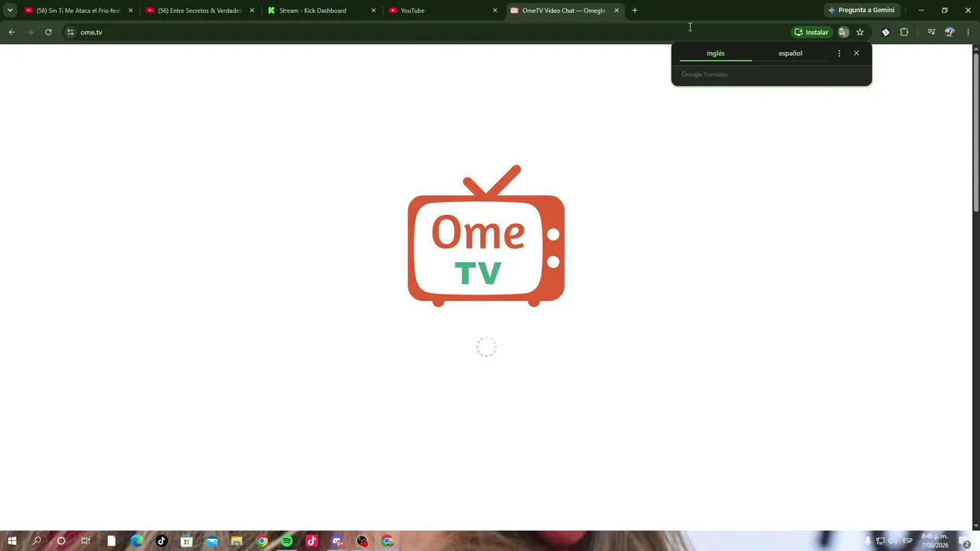Open the blank document icon on taskbar

[111, 541]
